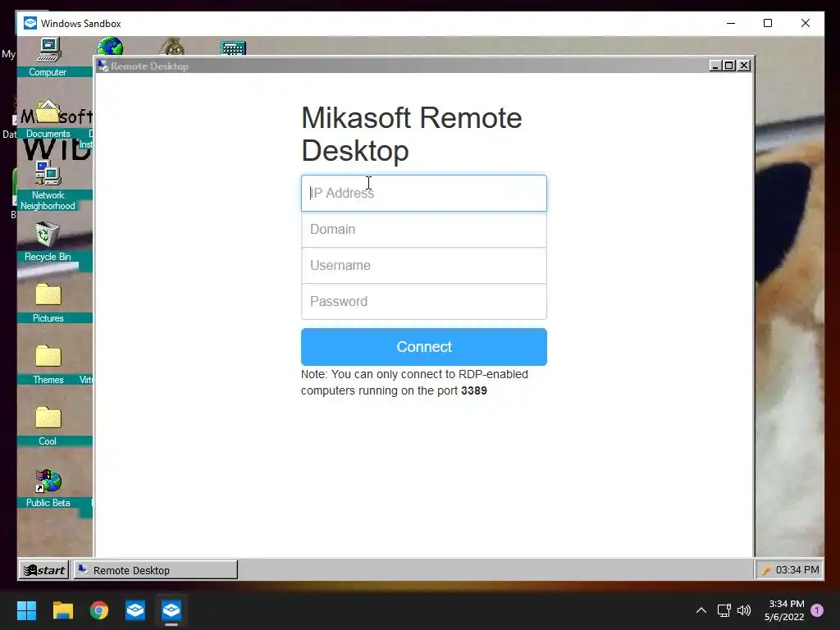Viewport: 840px width, 630px height.
Task: Click the Windows Sandbox title bar icon
Action: click(30, 23)
